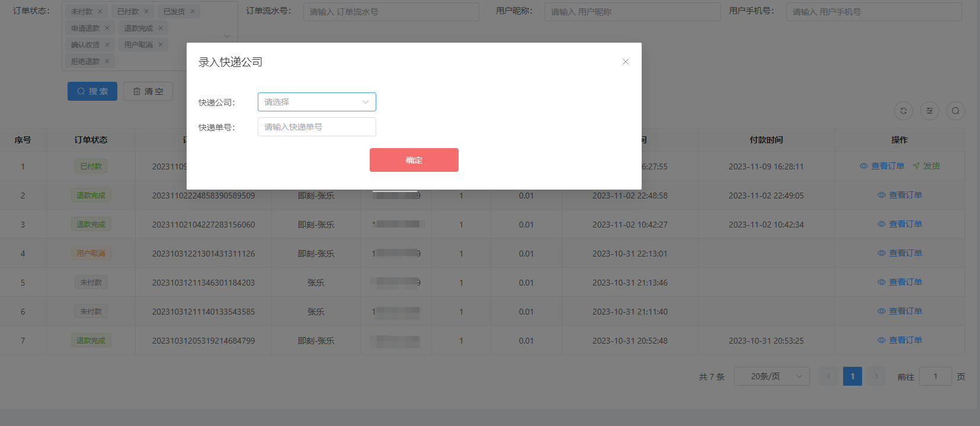
Task: Remove the 退款完成 filter tag
Action: coord(161,28)
